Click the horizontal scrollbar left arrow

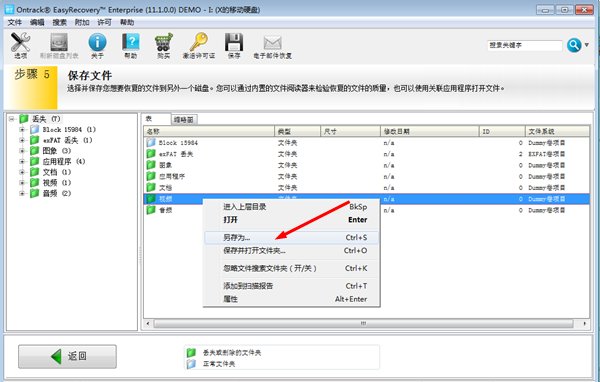coord(148,324)
